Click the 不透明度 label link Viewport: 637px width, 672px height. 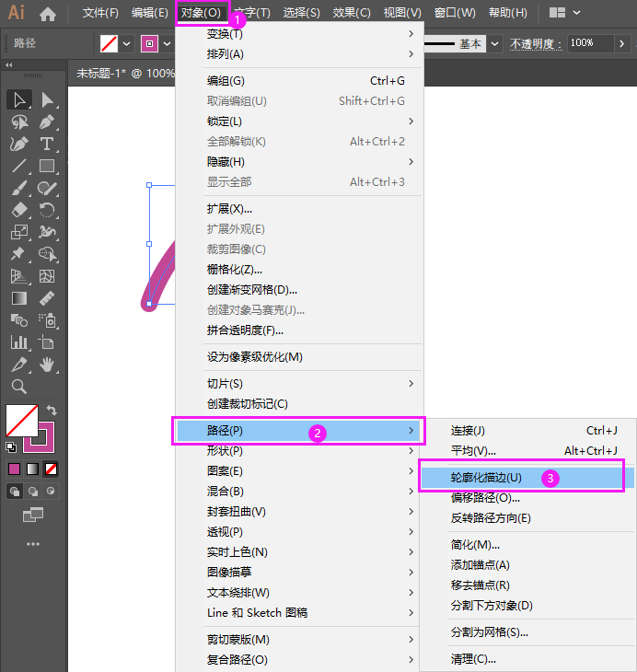tap(536, 43)
